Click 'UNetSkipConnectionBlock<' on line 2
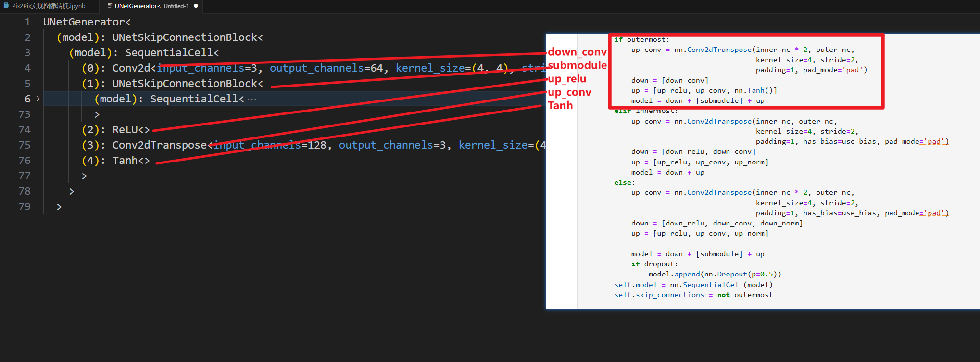Screen dimensions: 980x362 coord(188,37)
